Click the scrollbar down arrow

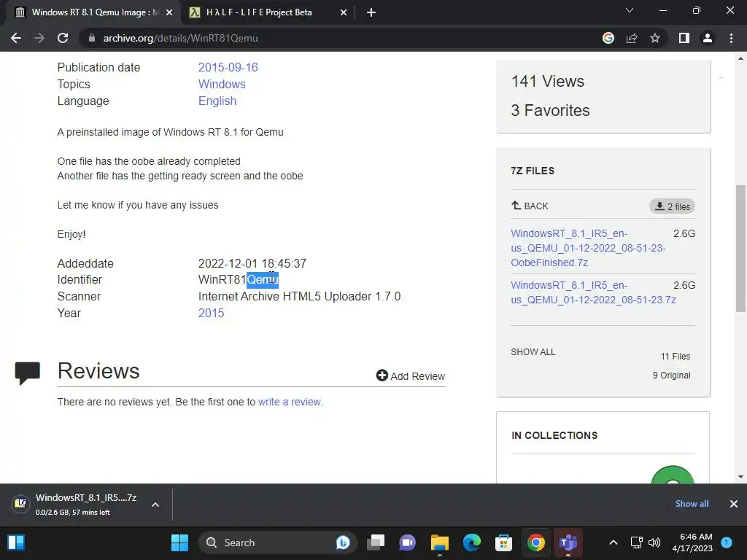pos(740,477)
